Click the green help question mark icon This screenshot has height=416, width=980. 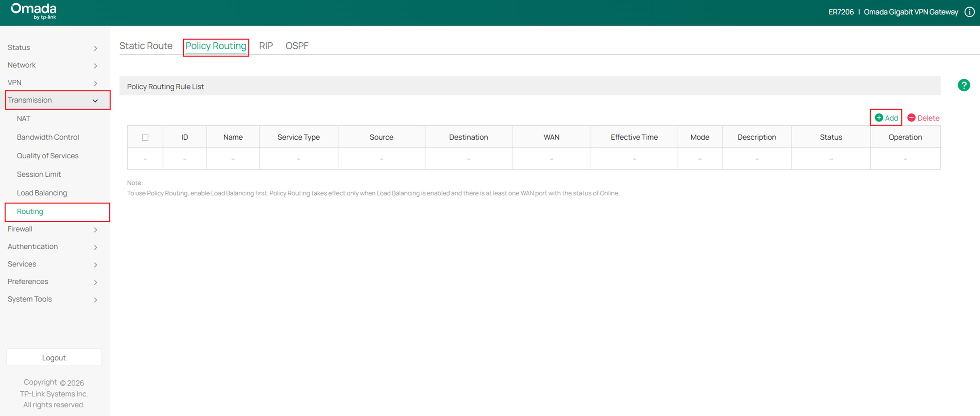964,85
